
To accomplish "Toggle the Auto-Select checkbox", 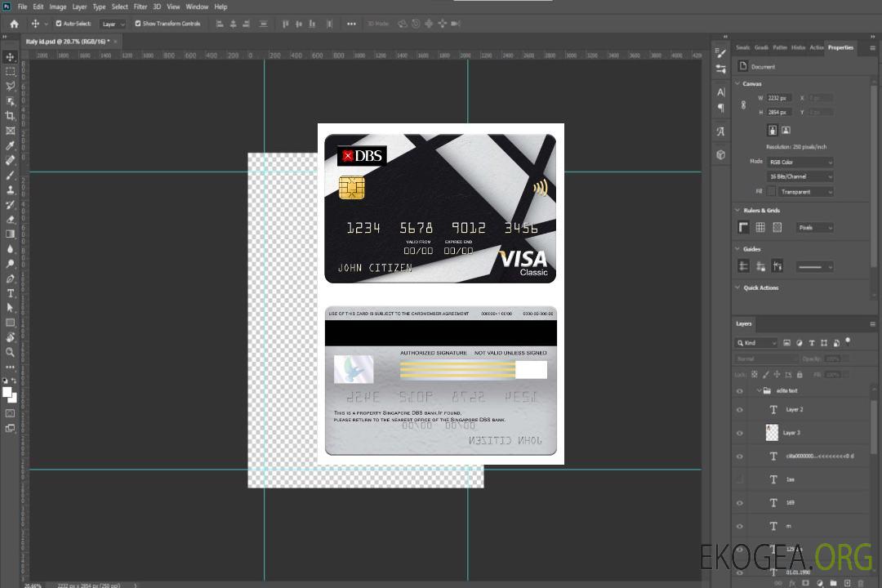I will [x=59, y=24].
